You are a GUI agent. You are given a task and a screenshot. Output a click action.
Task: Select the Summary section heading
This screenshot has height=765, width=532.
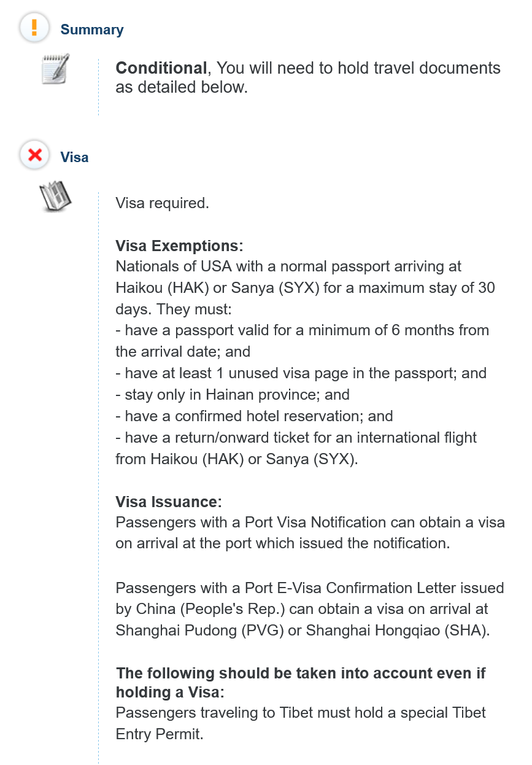coord(92,29)
